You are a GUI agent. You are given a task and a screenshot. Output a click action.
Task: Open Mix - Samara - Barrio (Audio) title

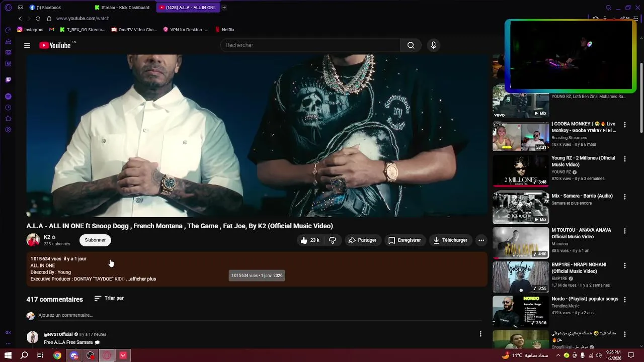[582, 196]
